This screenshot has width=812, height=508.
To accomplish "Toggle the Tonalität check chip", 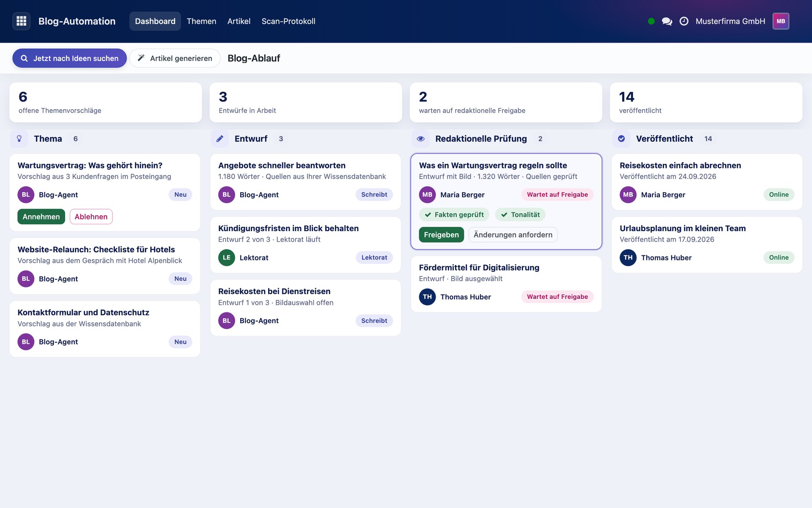I will click(520, 215).
